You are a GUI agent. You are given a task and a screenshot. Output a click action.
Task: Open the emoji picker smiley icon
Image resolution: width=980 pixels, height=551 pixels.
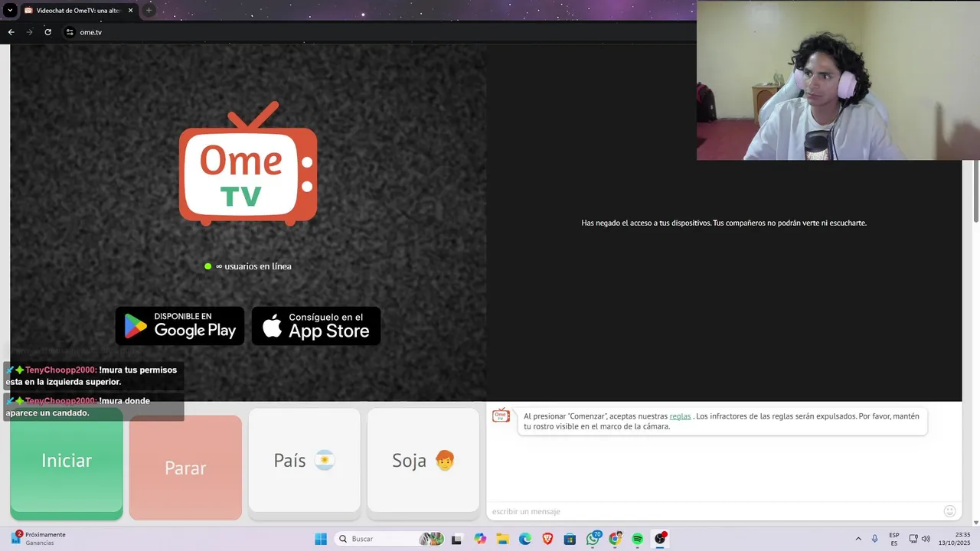tap(950, 511)
